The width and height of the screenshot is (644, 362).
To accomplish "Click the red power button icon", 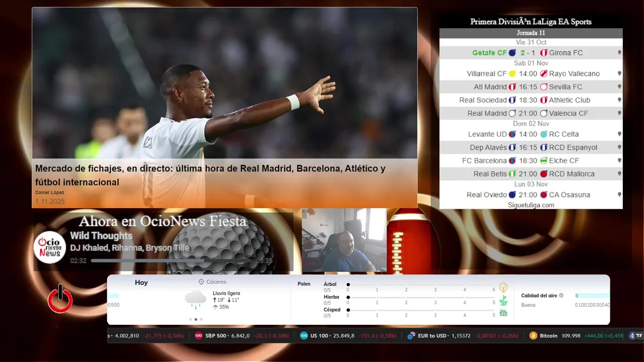I will [60, 299].
